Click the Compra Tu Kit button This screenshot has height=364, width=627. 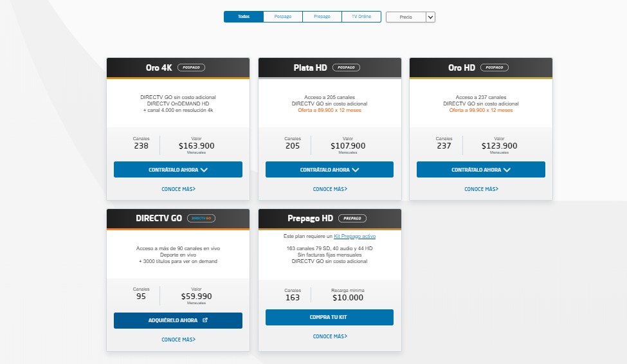pyautogui.click(x=329, y=317)
